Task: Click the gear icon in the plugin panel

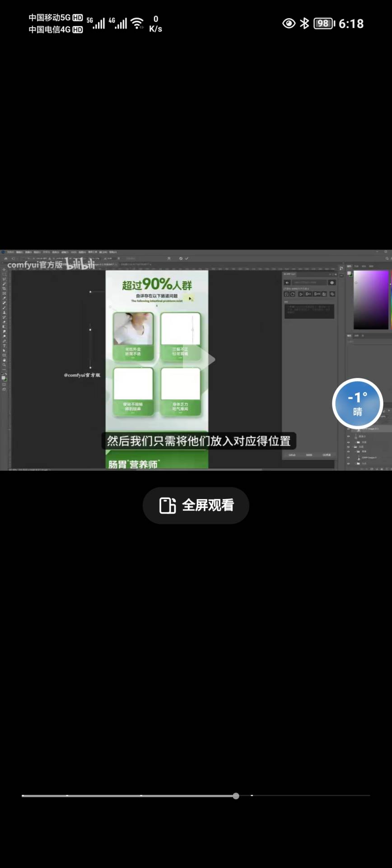Action: click(332, 283)
